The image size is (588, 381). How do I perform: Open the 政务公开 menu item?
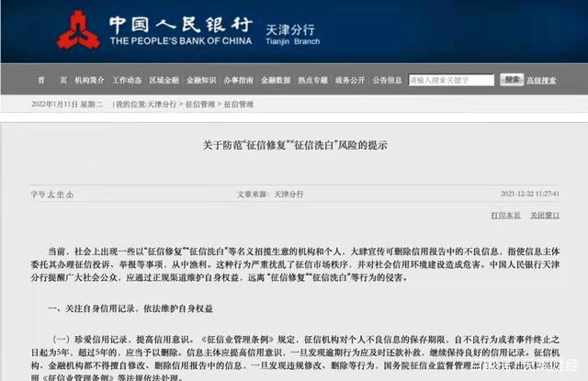[x=350, y=80]
